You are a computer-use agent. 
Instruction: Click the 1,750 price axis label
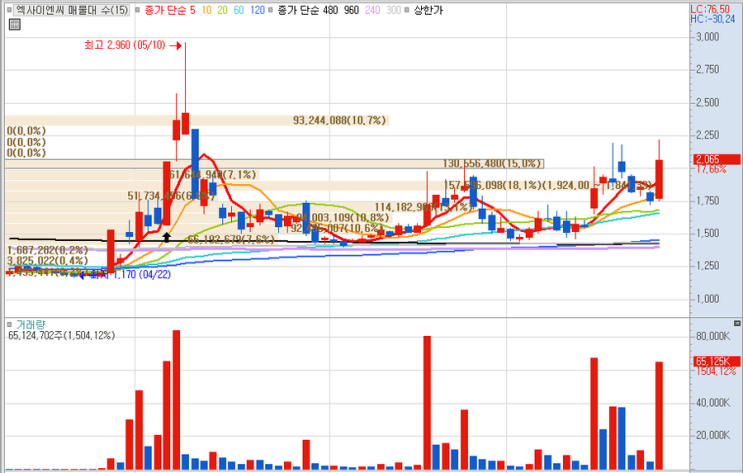(707, 200)
